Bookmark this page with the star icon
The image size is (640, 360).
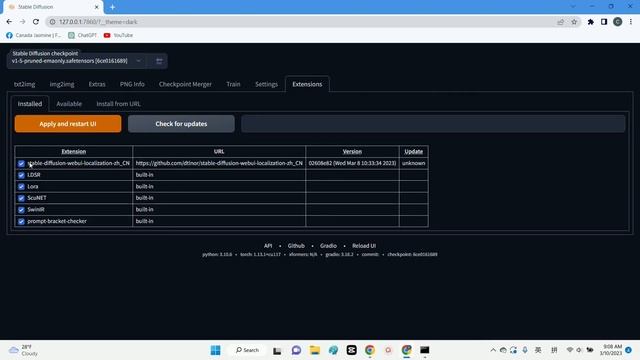[x=574, y=22]
